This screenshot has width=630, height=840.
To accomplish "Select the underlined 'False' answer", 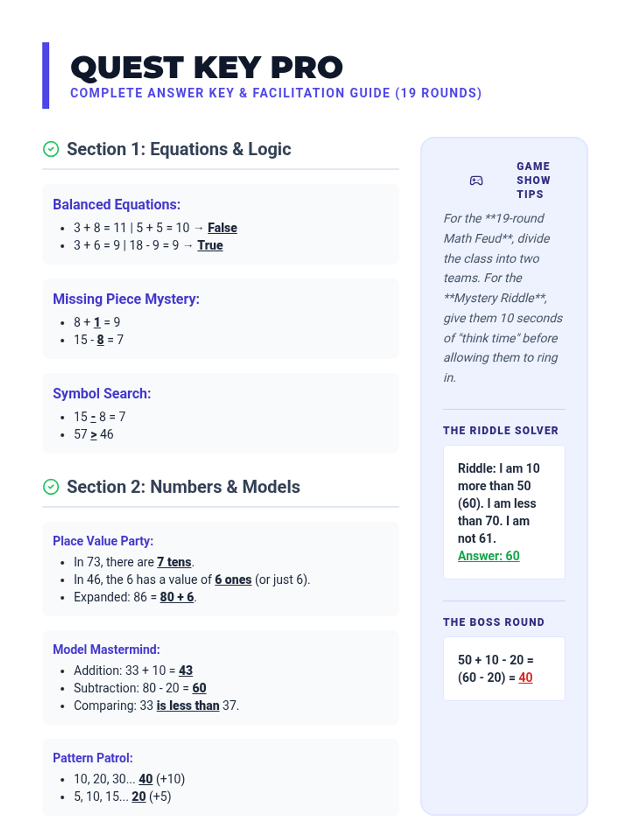I will coord(223,228).
